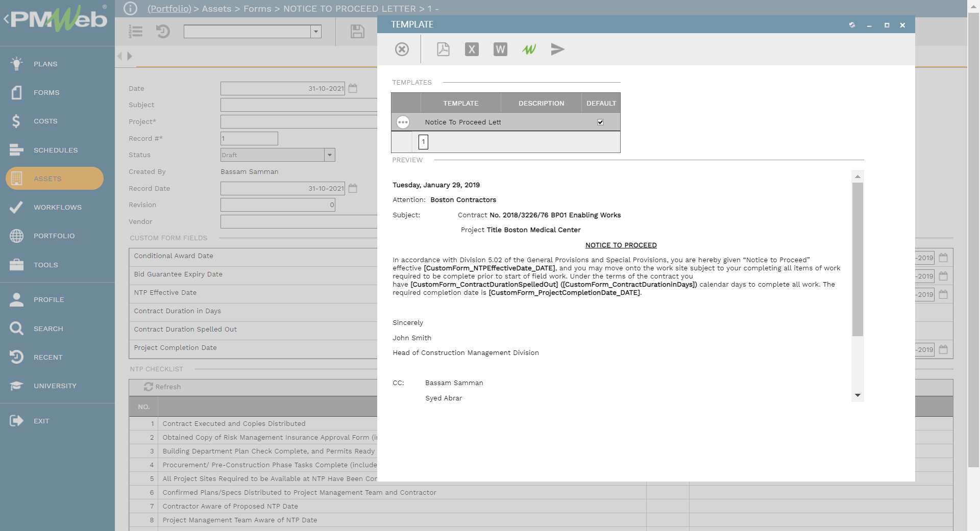980x531 pixels.
Task: Click the preview scrollbar down arrow
Action: coord(858,395)
